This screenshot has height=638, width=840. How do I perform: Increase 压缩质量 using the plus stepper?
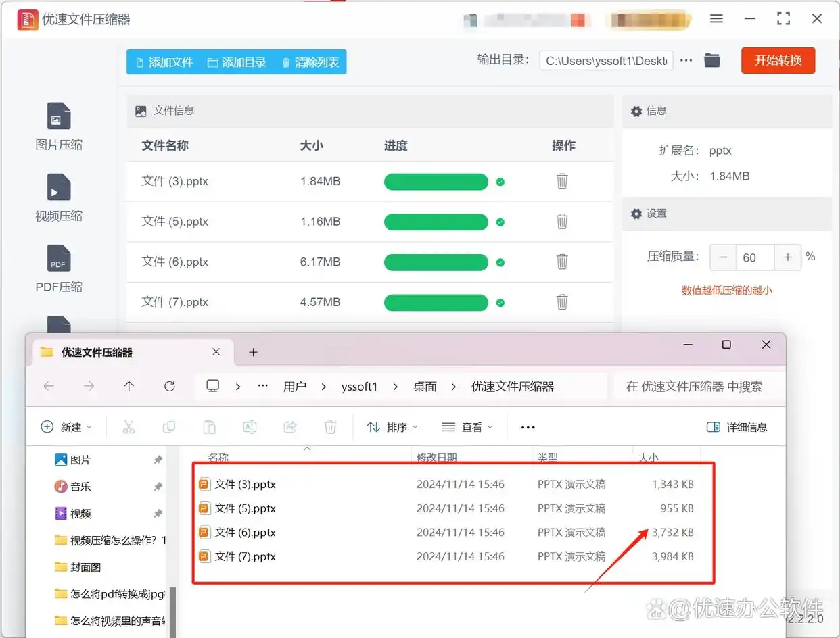tap(787, 257)
